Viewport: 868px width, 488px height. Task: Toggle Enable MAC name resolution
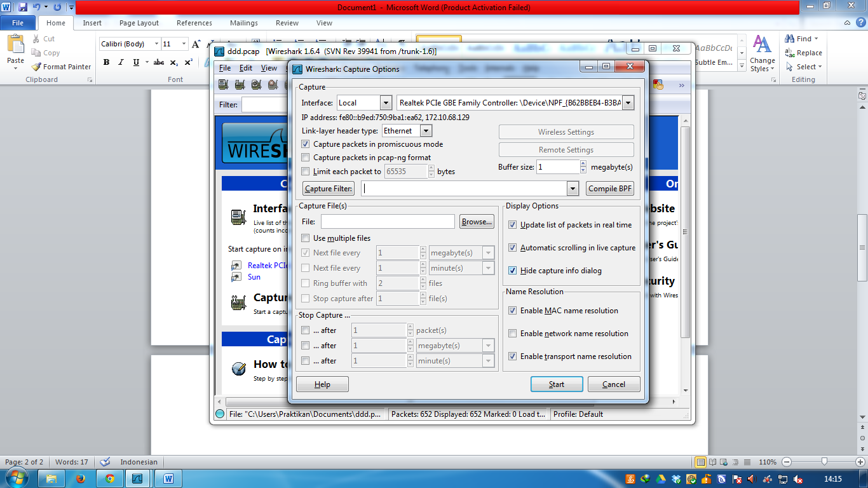tap(513, 311)
